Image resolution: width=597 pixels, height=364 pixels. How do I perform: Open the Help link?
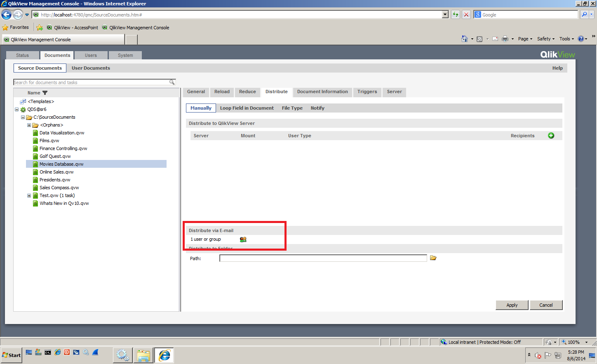tap(557, 68)
